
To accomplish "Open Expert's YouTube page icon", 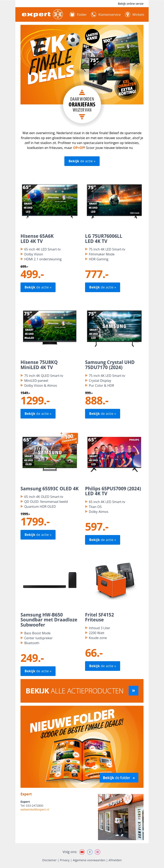I will coord(82,852).
